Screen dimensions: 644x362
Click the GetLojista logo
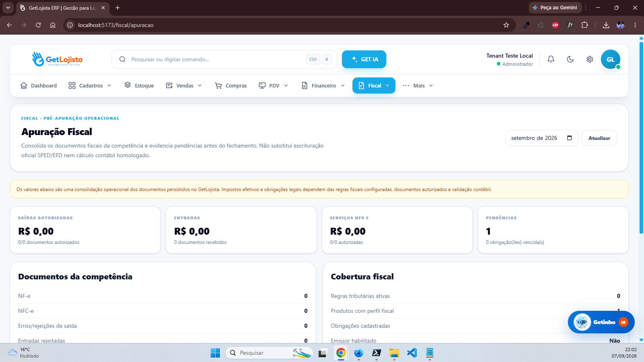coord(57,59)
